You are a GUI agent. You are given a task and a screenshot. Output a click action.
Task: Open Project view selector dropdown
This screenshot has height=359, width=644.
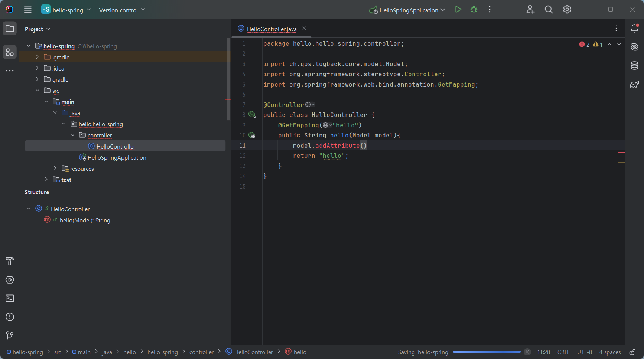[38, 29]
